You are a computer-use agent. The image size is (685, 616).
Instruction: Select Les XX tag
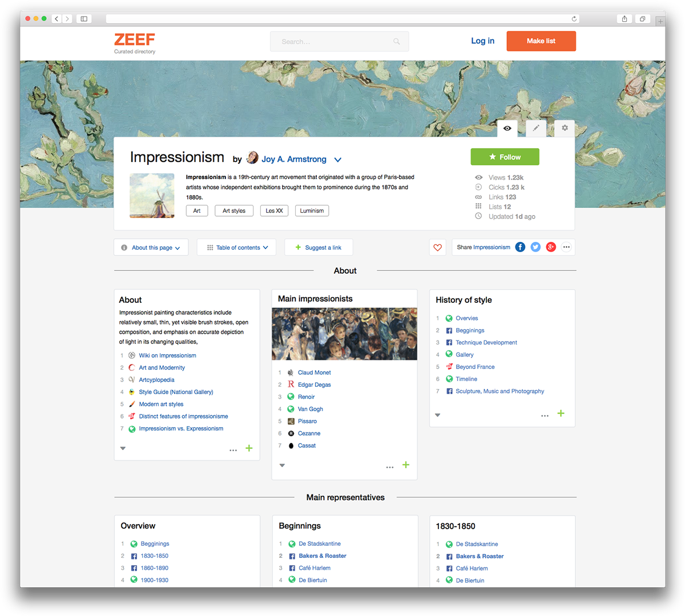tap(274, 210)
